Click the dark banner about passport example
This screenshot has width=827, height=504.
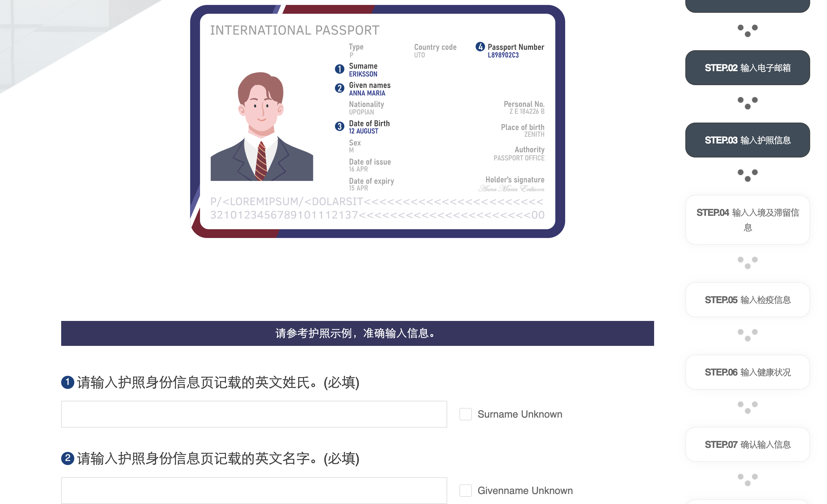357,333
